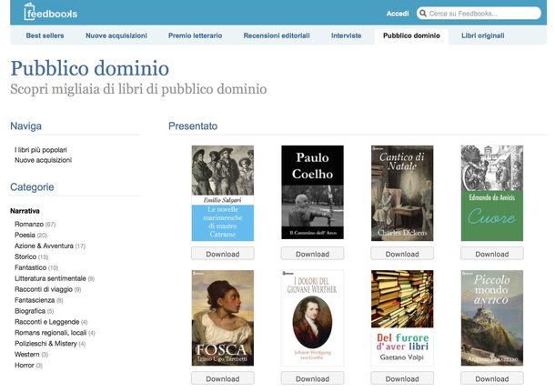
Task: Open I dolori del giovane Werther cover
Action: click(x=312, y=318)
